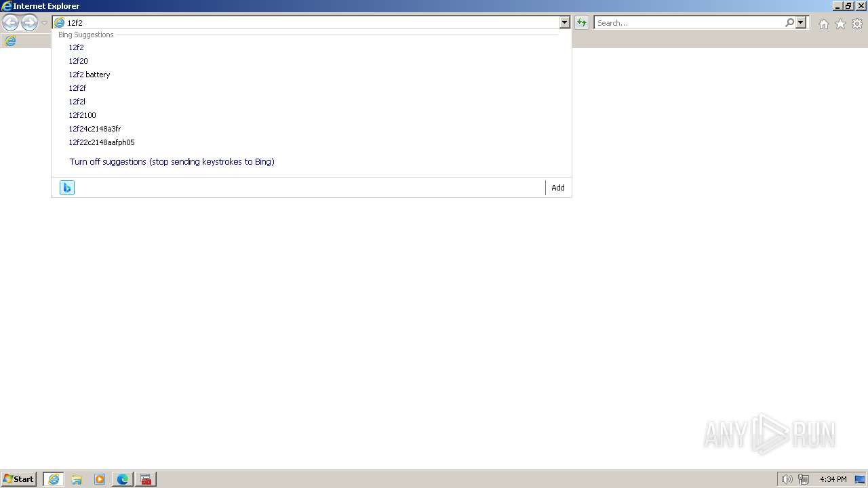Choose the "12f2100" suggestion
Image resolution: width=868 pixels, height=488 pixels.
(x=311, y=115)
